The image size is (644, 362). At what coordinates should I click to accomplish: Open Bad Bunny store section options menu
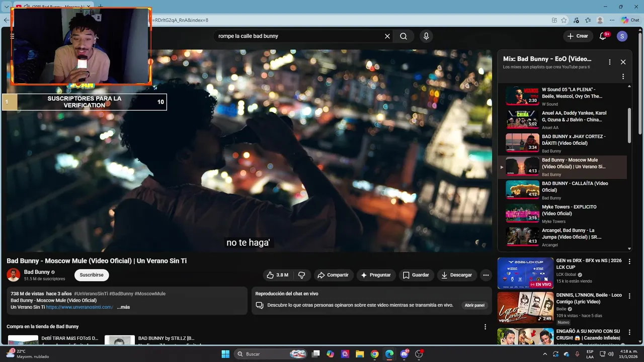coord(486,327)
